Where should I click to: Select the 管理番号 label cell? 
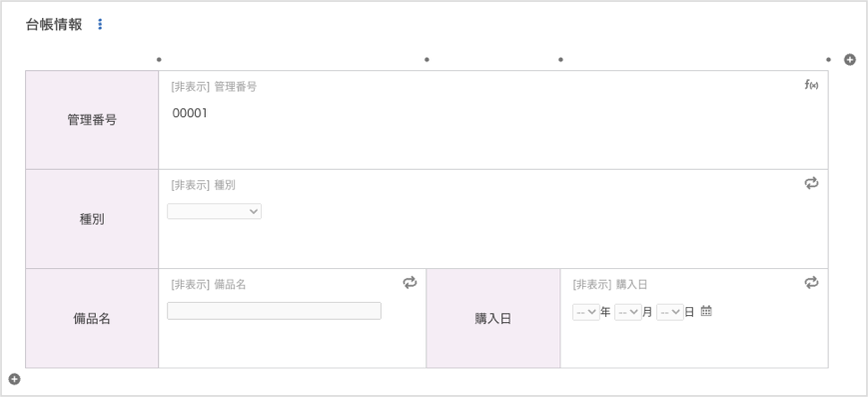[92, 120]
